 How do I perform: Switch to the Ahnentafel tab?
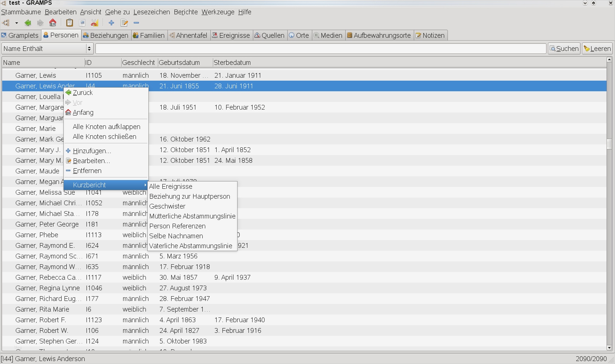(188, 36)
